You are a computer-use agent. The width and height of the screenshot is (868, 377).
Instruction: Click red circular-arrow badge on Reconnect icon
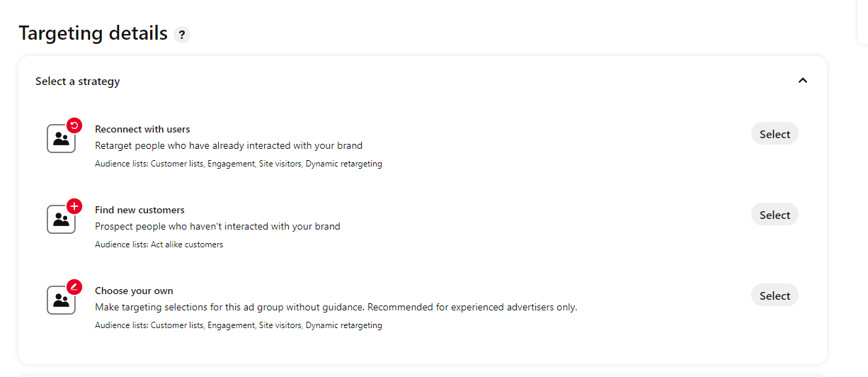pyautogui.click(x=74, y=126)
